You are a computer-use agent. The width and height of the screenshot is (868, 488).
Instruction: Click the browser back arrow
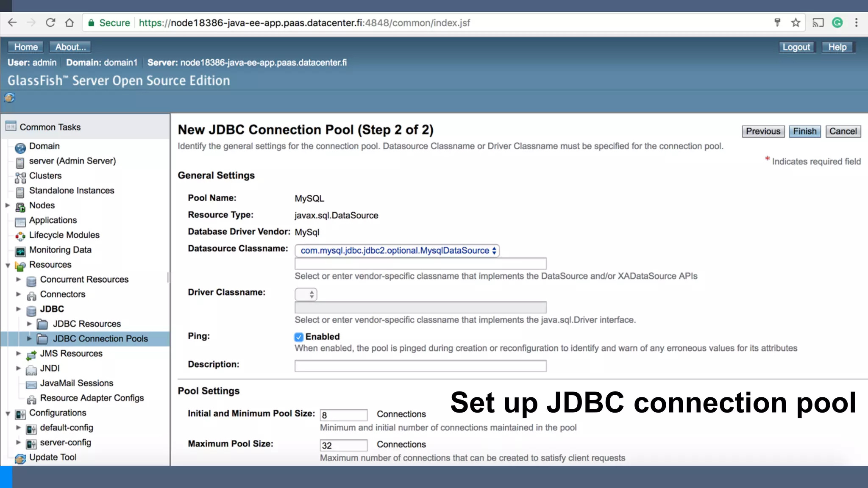[12, 22]
